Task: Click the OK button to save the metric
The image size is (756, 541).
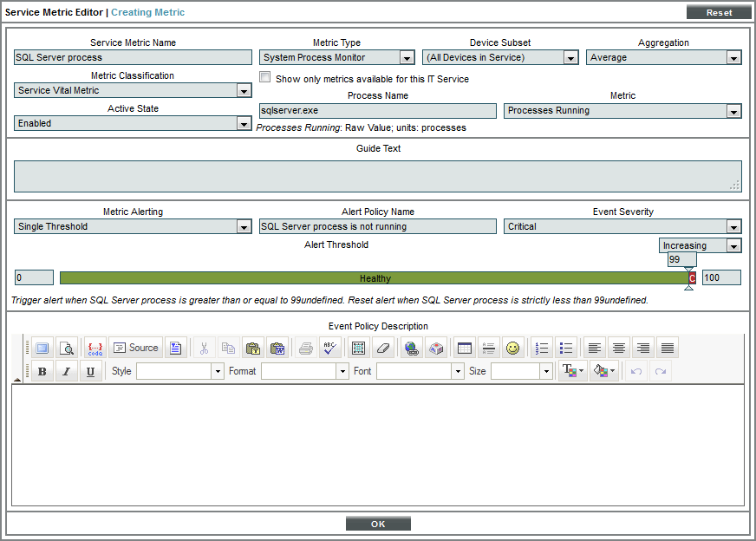Action: pyautogui.click(x=378, y=523)
